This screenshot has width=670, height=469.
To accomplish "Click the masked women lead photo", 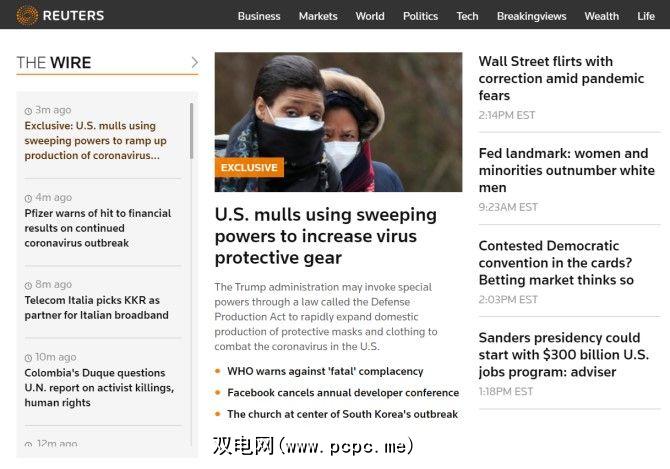I will [x=338, y=122].
